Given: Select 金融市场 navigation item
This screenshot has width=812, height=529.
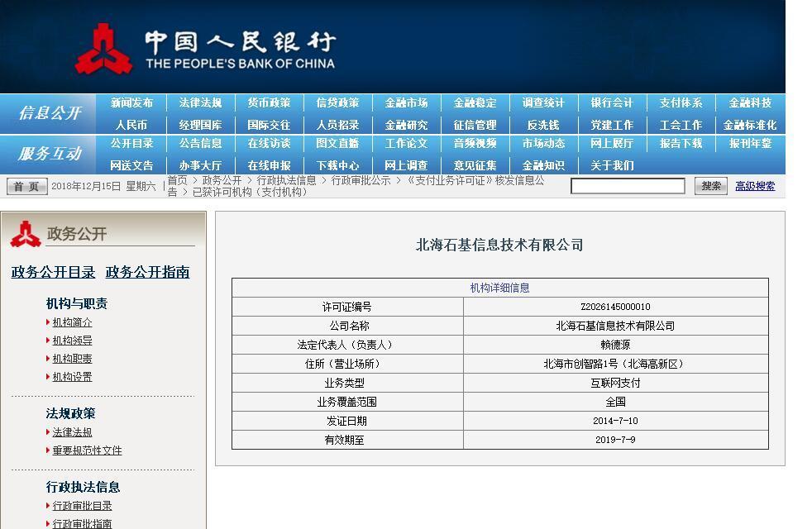Looking at the screenshot, I should (406, 103).
